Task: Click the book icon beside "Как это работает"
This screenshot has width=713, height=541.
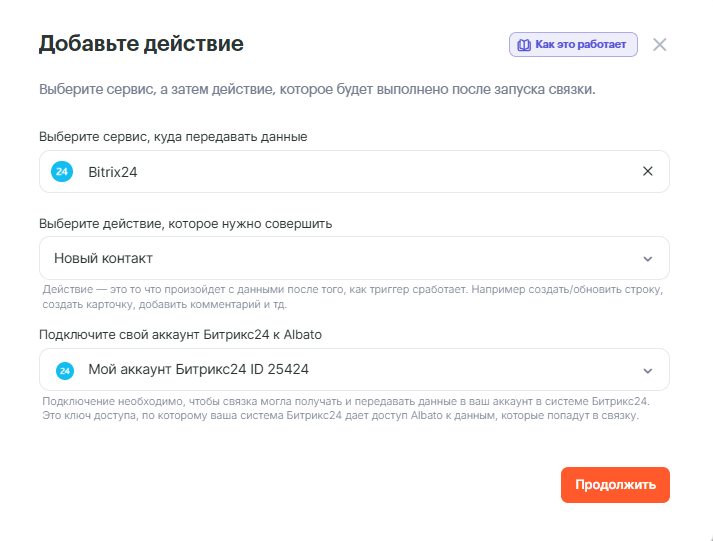Action: 523,45
